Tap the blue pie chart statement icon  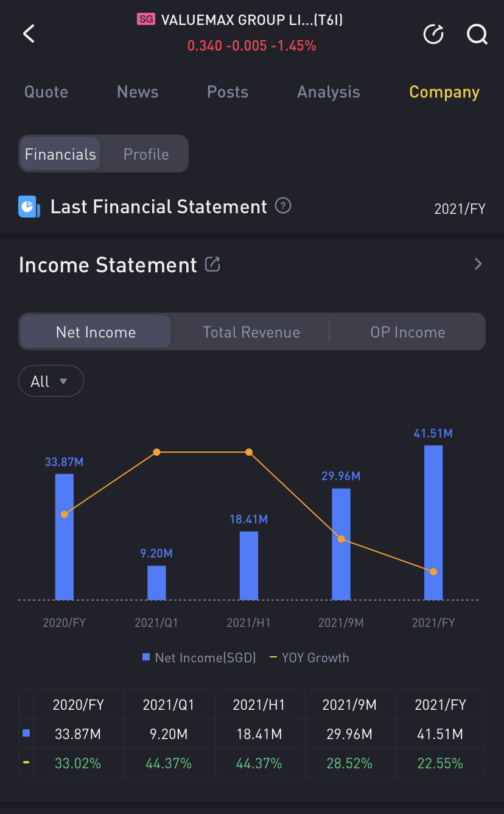(x=29, y=207)
